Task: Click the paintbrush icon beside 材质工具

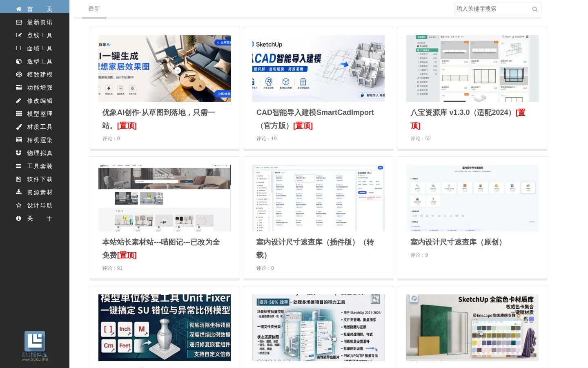Action: [x=19, y=127]
